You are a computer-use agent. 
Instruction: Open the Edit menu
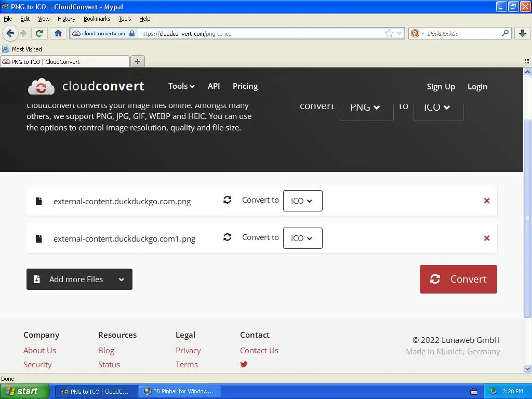(25, 19)
